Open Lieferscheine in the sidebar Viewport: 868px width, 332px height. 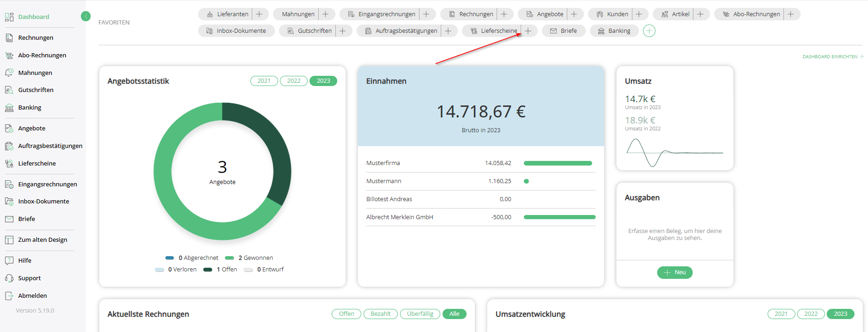tap(37, 164)
